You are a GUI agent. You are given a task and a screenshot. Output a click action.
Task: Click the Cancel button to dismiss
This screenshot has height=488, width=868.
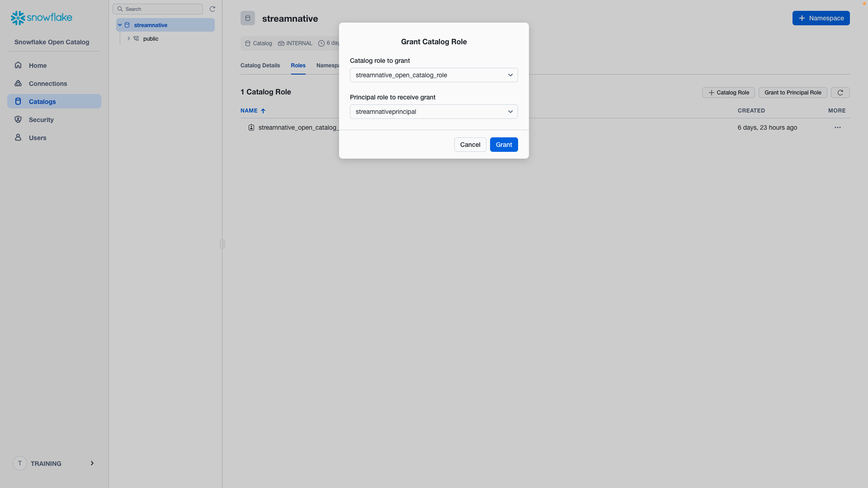click(470, 144)
